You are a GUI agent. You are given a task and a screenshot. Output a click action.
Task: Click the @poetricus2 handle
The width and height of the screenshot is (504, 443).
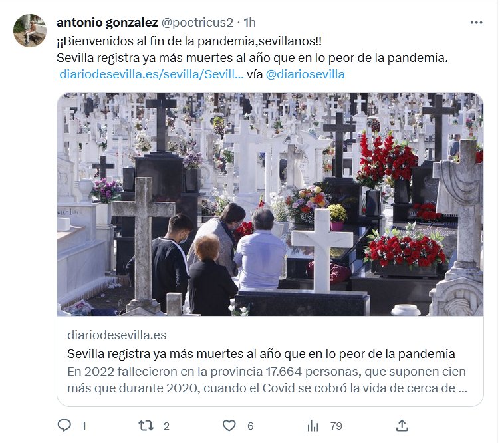click(x=197, y=23)
